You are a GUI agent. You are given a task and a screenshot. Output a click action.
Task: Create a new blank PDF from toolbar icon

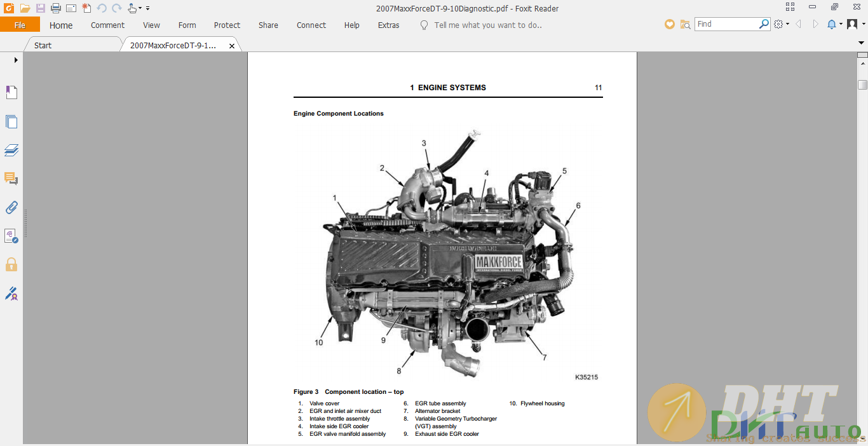[86, 8]
